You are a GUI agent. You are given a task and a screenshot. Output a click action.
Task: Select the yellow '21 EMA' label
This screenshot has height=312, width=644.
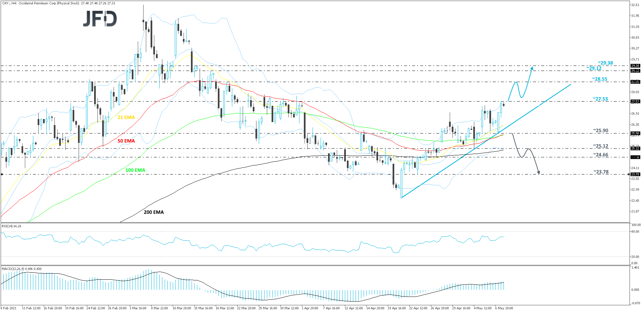coord(126,117)
